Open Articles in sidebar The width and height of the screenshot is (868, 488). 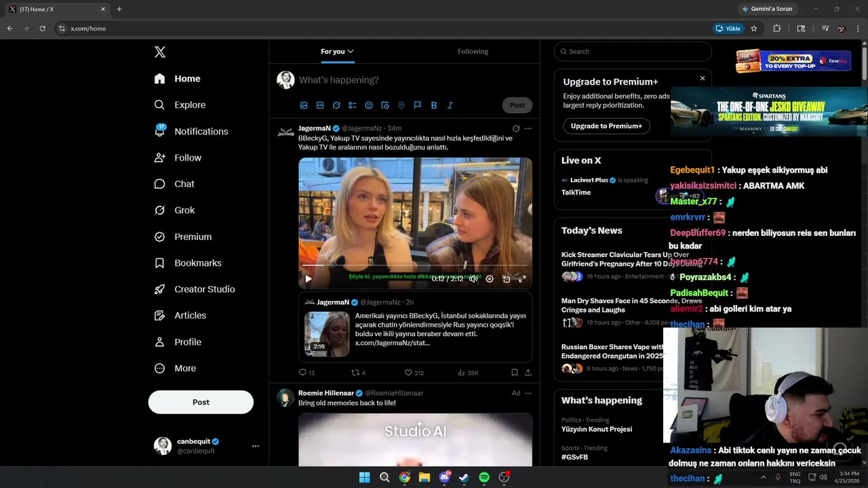tap(180, 315)
